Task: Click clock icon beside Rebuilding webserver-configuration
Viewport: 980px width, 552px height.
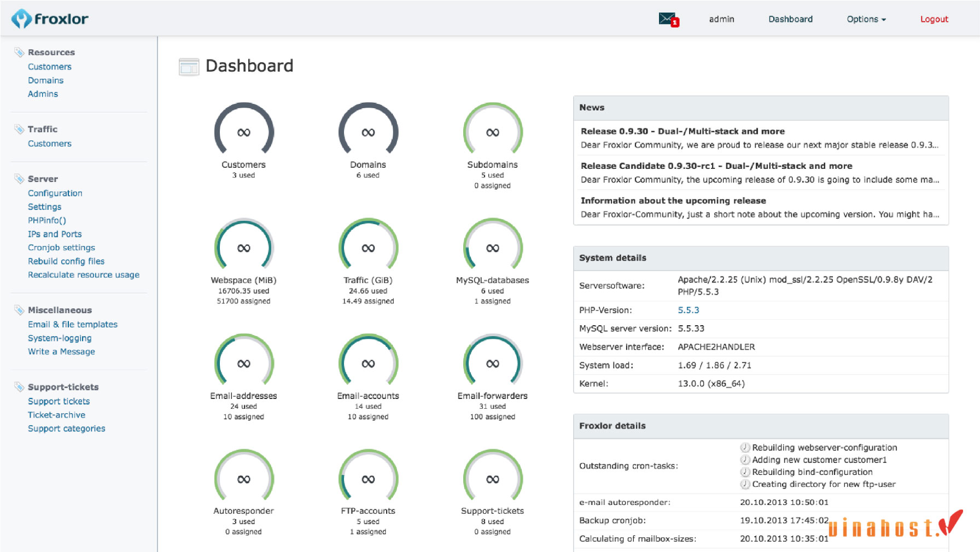Action: 745,448
